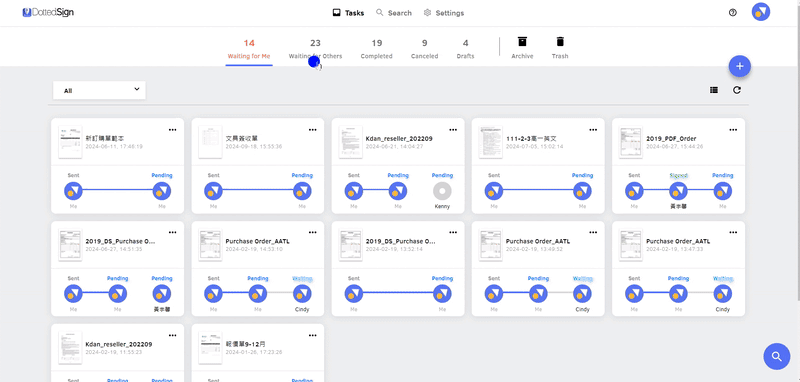Screen dimensions: 800x382
Task: Open three-dot menu on 2019_PDF_Order card
Action: tap(733, 130)
